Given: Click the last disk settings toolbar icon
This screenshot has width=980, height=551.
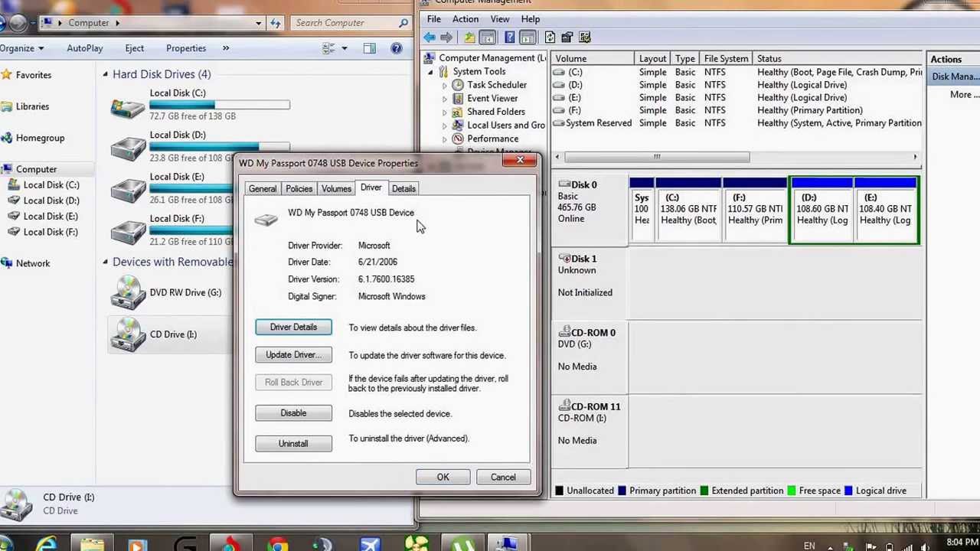Looking at the screenshot, I should [585, 37].
